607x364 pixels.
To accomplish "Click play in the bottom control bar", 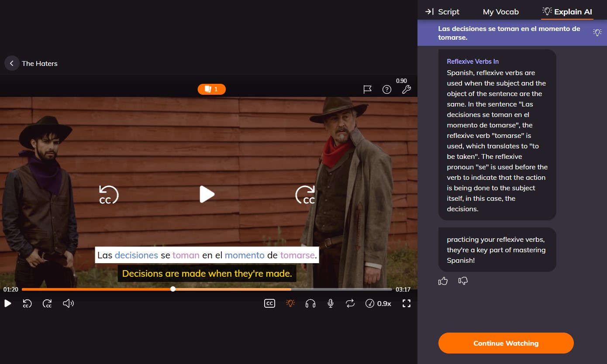I will (7, 303).
